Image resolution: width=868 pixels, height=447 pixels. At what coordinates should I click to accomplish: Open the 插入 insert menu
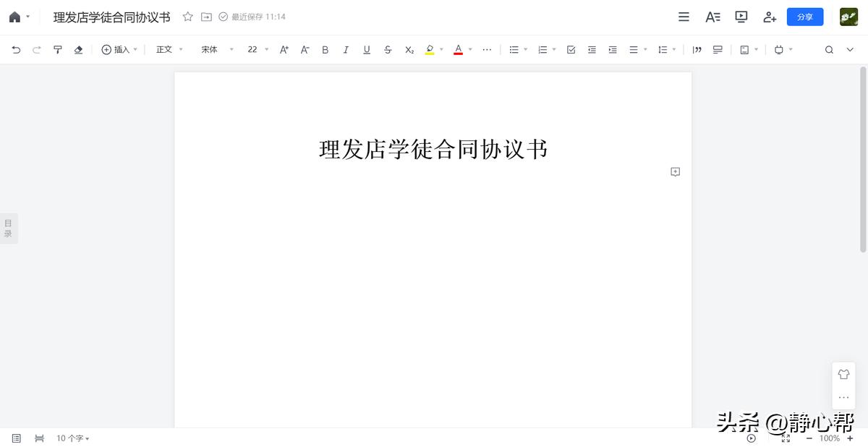(119, 49)
